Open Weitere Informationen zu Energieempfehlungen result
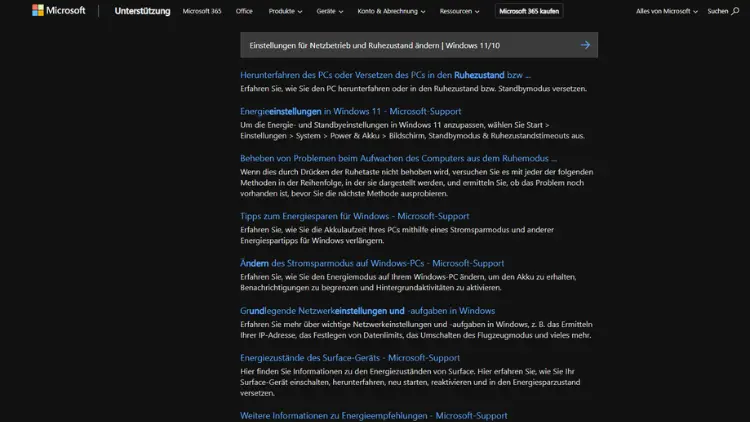 pyautogui.click(x=374, y=416)
